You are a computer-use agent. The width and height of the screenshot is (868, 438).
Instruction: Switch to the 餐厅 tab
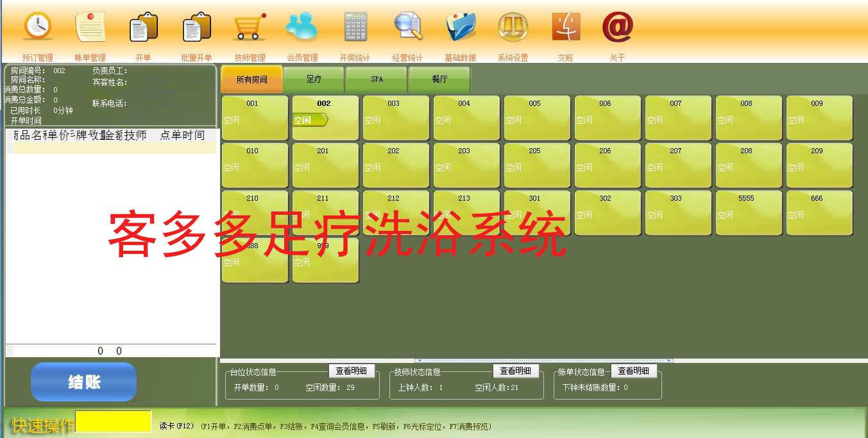(439, 80)
